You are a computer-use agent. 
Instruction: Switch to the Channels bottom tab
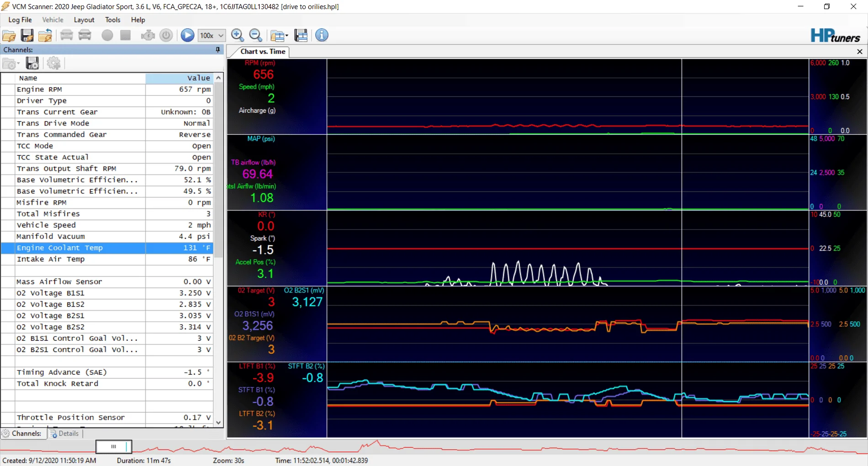click(x=24, y=434)
